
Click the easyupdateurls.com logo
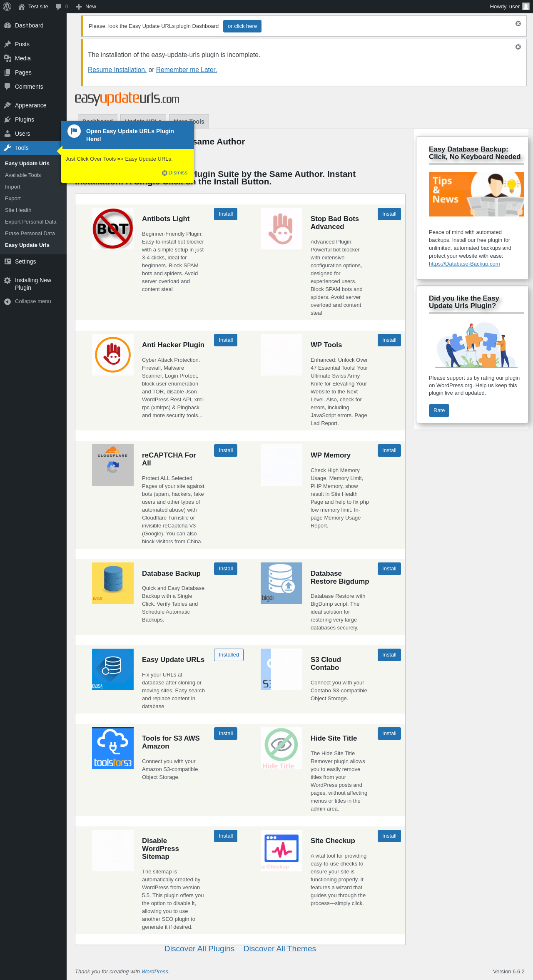click(x=127, y=99)
